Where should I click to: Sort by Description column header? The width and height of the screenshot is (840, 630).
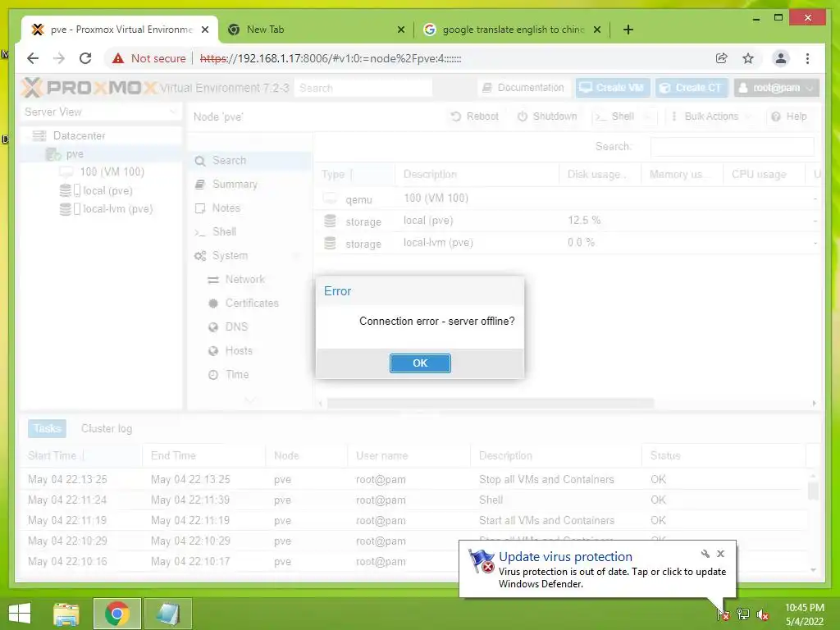(x=477, y=174)
